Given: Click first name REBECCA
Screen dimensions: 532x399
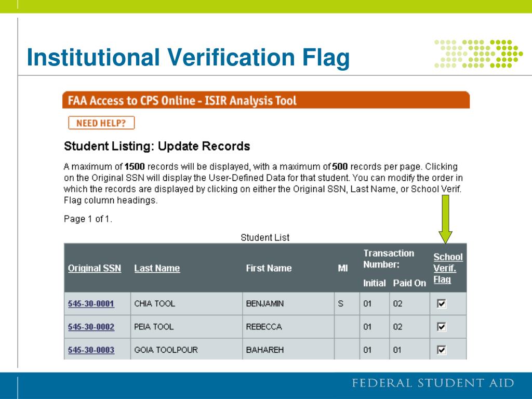Looking at the screenshot, I should [263, 327].
